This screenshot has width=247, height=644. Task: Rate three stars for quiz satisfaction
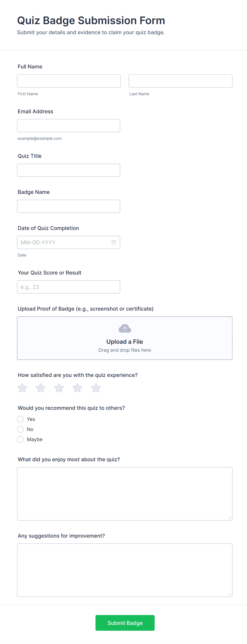point(59,388)
